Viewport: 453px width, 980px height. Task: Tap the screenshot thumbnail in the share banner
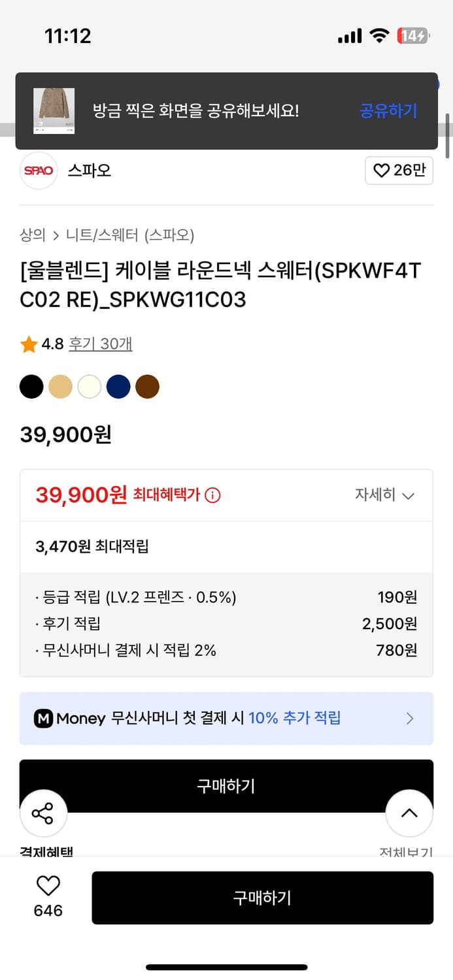[x=53, y=110]
